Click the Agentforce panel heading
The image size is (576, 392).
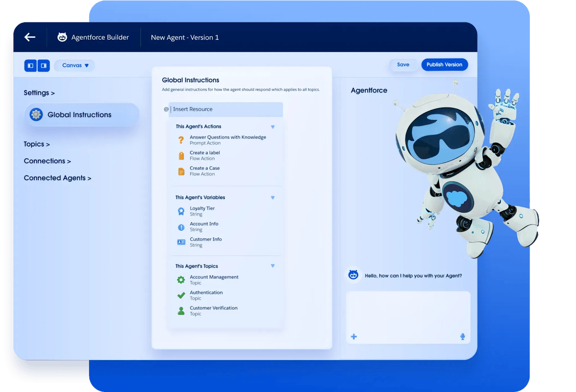(369, 90)
